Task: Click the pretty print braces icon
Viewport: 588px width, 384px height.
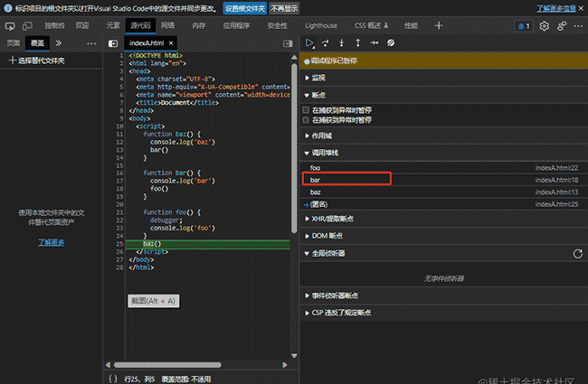Action: point(113,379)
